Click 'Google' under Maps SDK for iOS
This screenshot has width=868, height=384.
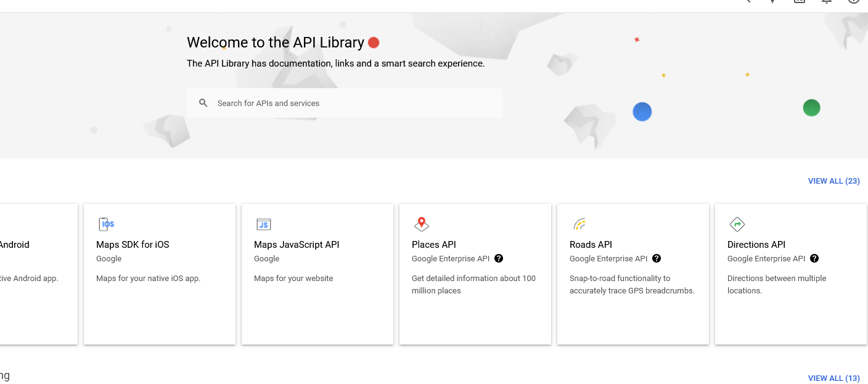[x=108, y=259]
